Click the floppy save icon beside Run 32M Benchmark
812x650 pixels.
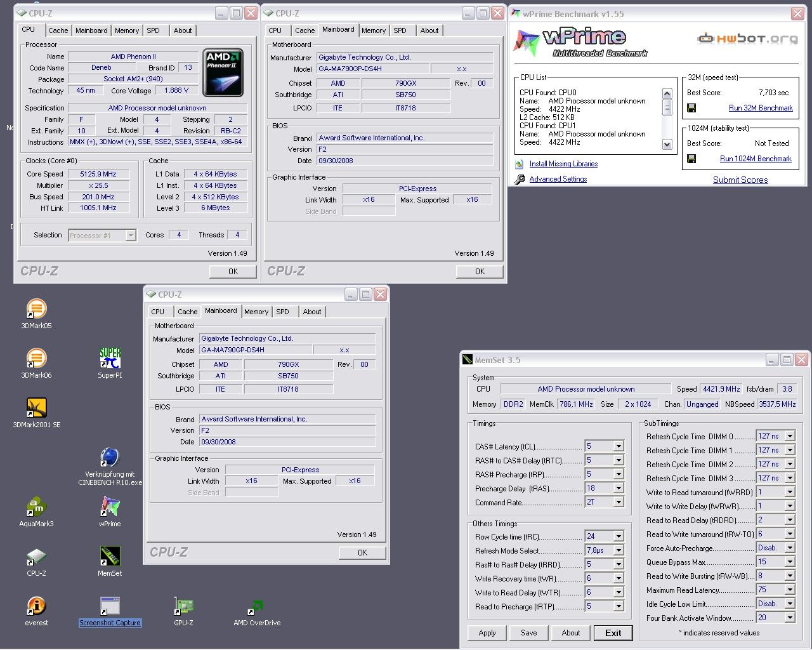(x=691, y=108)
